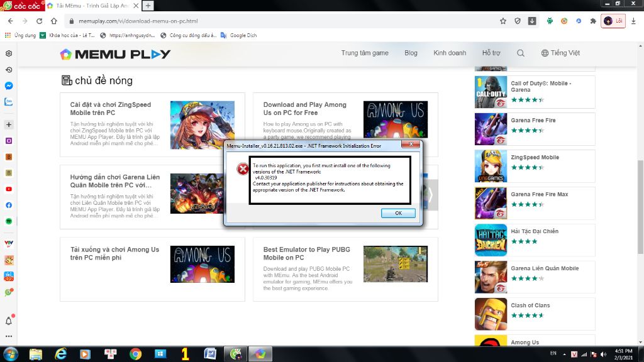Open the Trung tâm game menu
This screenshot has width=644, height=362.
[365, 53]
